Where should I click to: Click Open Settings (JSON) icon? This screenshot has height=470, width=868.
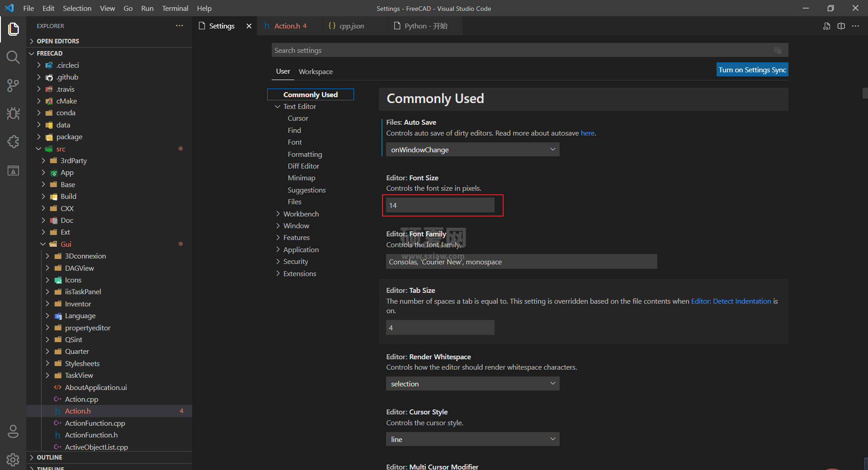[826, 26]
